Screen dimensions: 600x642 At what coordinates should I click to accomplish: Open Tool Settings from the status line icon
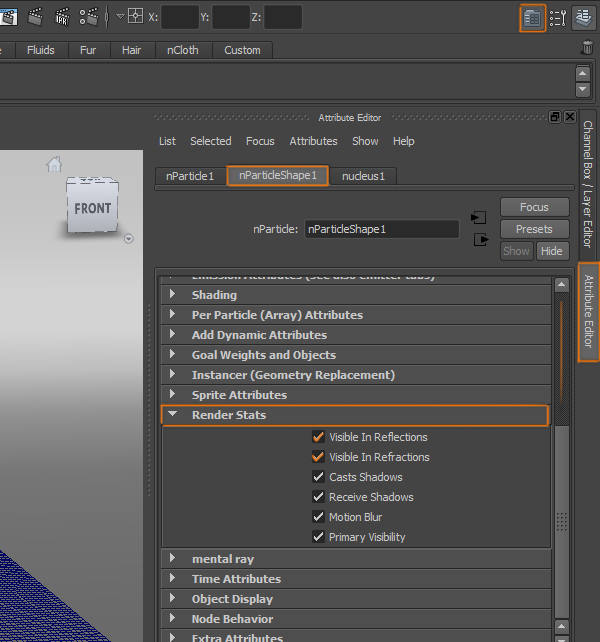(558, 17)
